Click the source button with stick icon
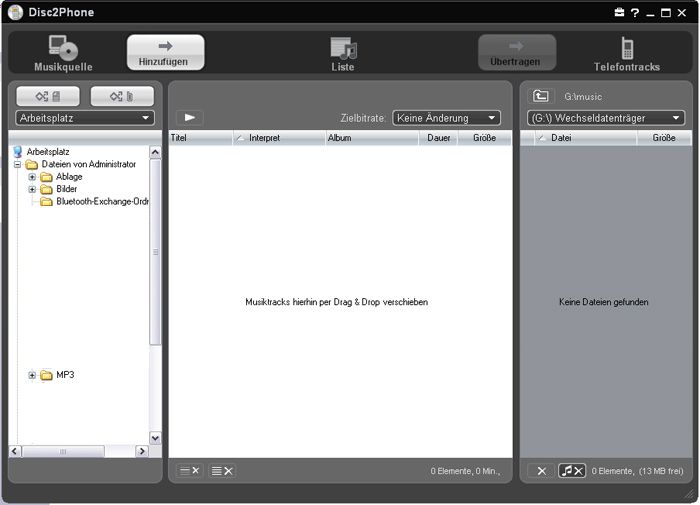 tap(122, 96)
